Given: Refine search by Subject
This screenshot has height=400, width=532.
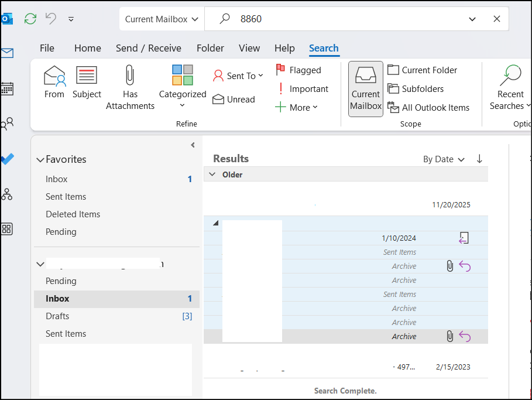Looking at the screenshot, I should [x=87, y=82].
